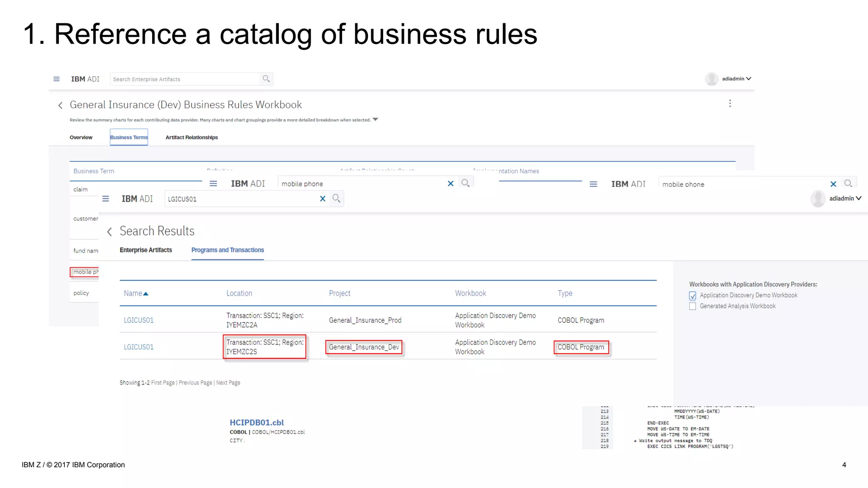Image resolution: width=868 pixels, height=488 pixels.
Task: Sort by Name column ascending arrow
Action: pyautogui.click(x=146, y=294)
